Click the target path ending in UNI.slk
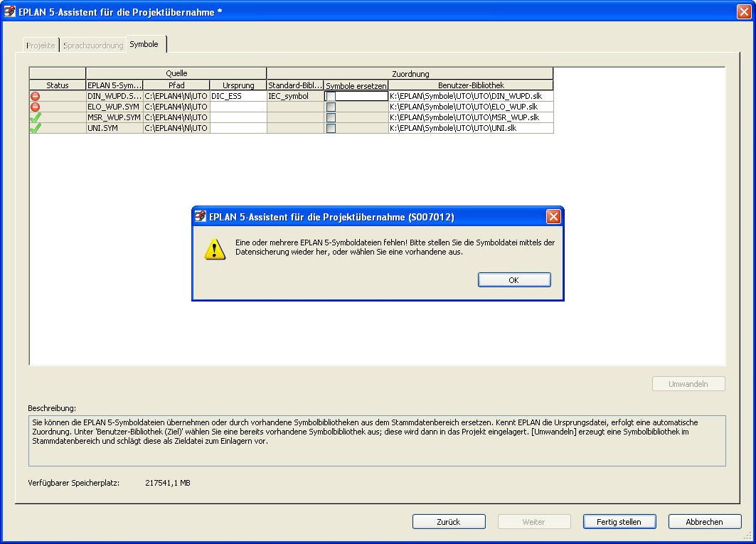Screen dimensions: 756x544 471,128
